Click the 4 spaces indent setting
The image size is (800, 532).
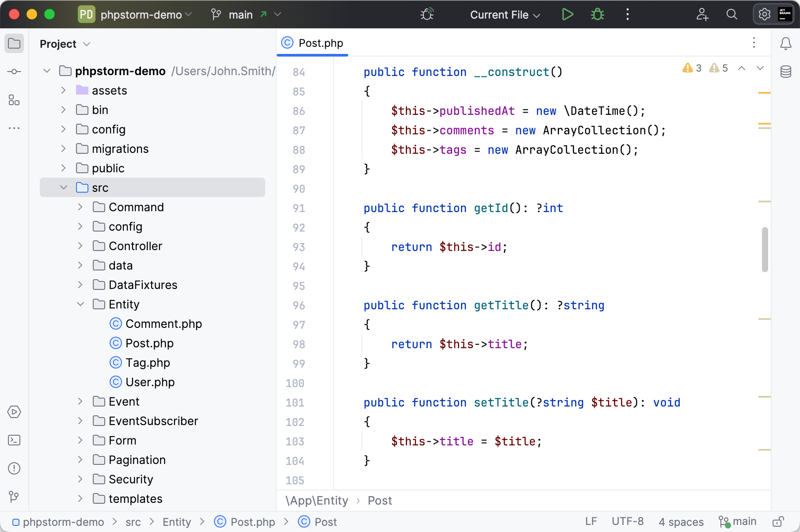[681, 522]
